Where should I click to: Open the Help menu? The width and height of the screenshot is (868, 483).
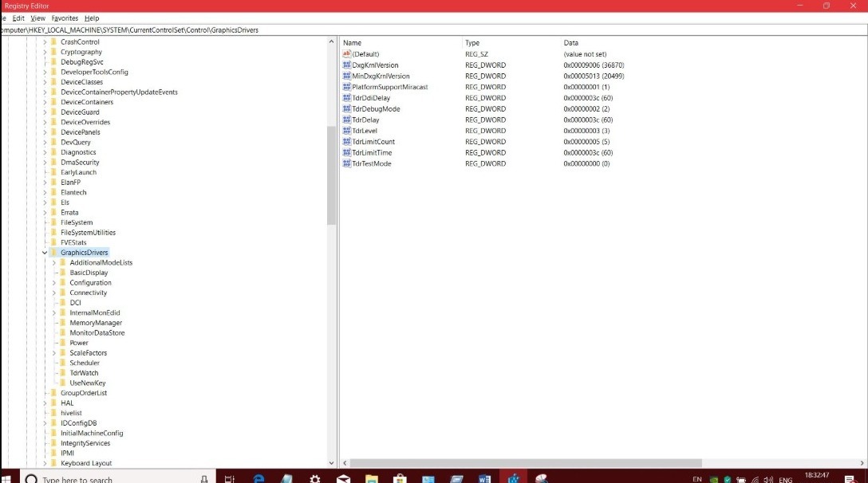[92, 18]
